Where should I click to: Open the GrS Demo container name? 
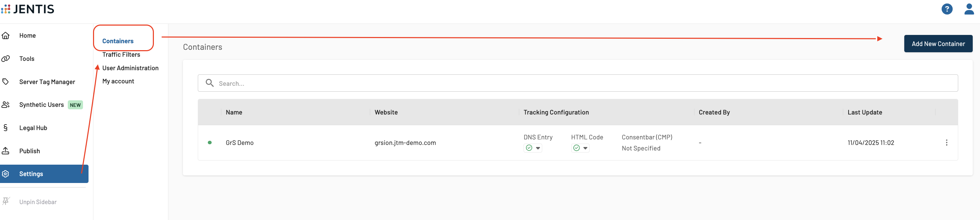click(x=239, y=143)
